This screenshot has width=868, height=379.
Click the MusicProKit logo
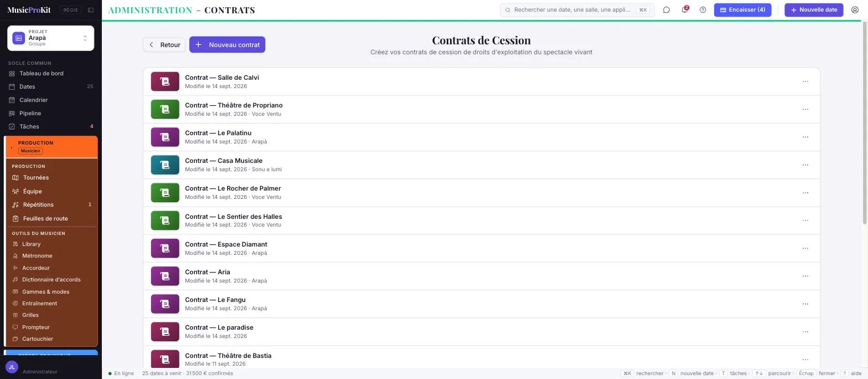[29, 10]
